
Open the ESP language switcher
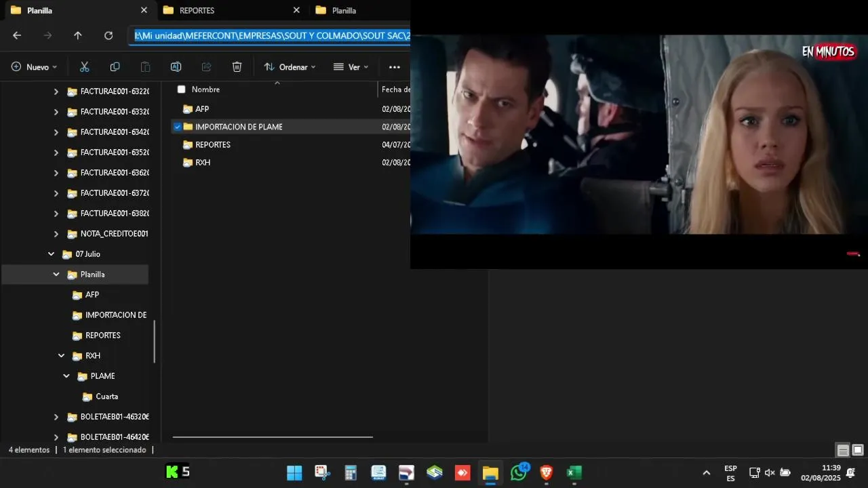pyautogui.click(x=730, y=473)
